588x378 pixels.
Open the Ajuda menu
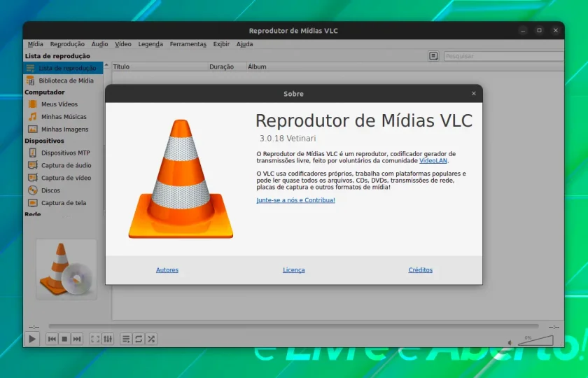[244, 44]
